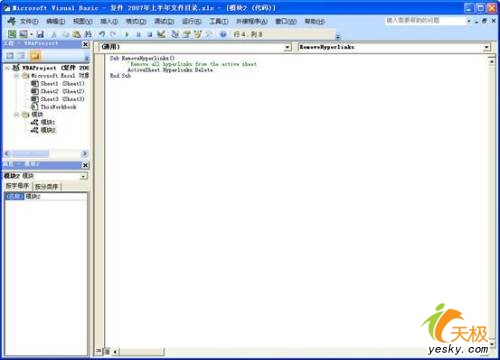Screen dimensions: 500x360
Task: Save the workbook with the floppy disk icon
Action: click(x=40, y=34)
